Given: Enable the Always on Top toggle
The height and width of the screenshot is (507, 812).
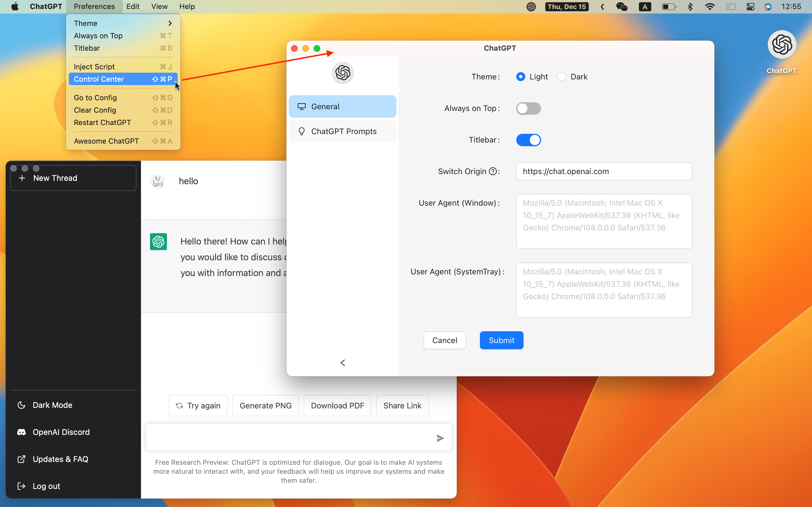Looking at the screenshot, I should click(x=528, y=108).
